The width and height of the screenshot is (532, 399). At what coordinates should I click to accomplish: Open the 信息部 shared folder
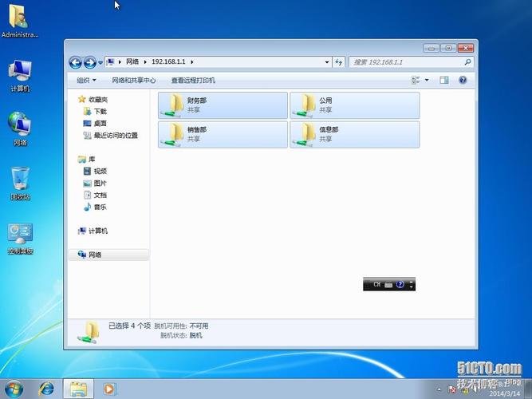click(x=355, y=135)
